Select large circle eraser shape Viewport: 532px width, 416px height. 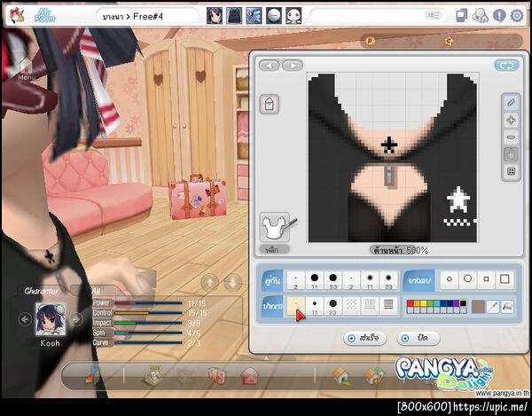click(x=468, y=279)
